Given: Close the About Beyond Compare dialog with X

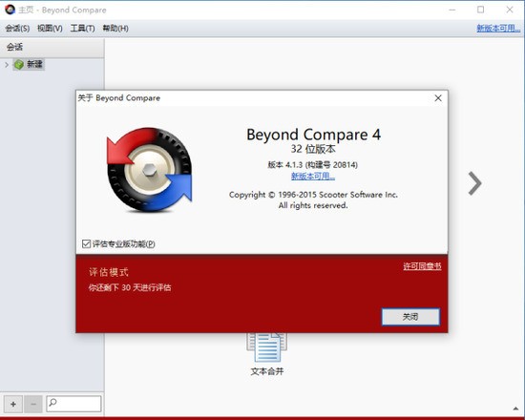Looking at the screenshot, I should [x=438, y=98].
